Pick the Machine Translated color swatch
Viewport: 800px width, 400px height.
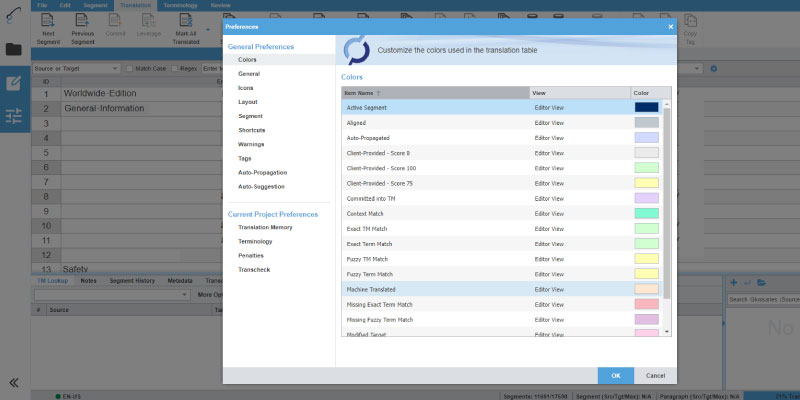[x=646, y=289]
